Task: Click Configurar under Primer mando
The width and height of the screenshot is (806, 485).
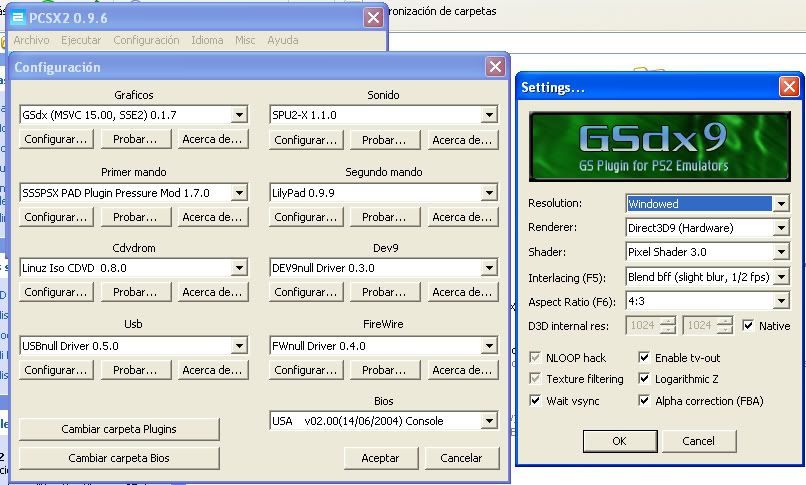Action: (56, 217)
